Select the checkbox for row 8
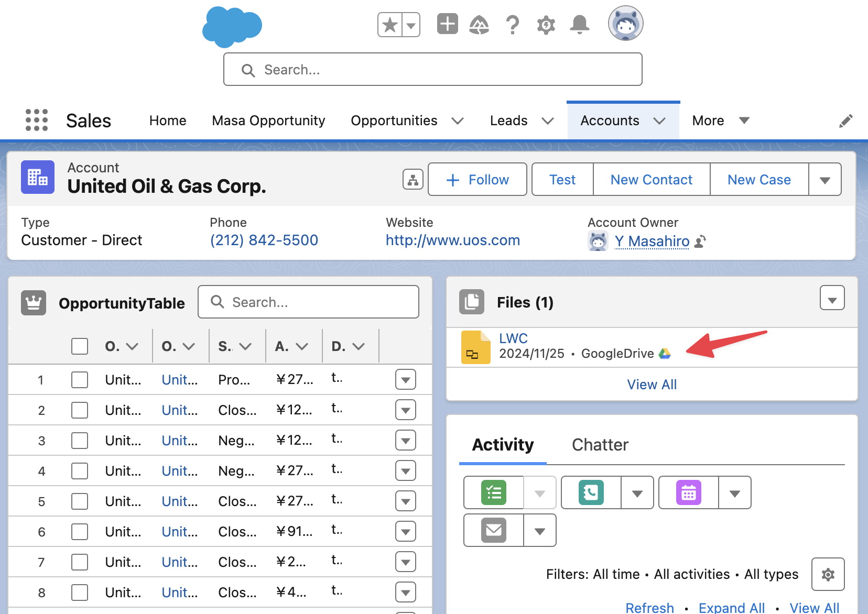 coord(80,593)
